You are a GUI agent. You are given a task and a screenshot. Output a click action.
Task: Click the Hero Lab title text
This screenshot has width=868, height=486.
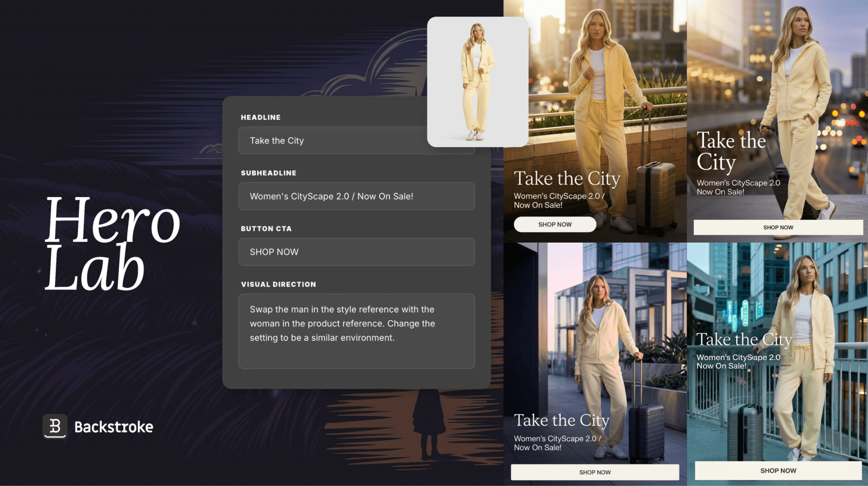point(112,244)
